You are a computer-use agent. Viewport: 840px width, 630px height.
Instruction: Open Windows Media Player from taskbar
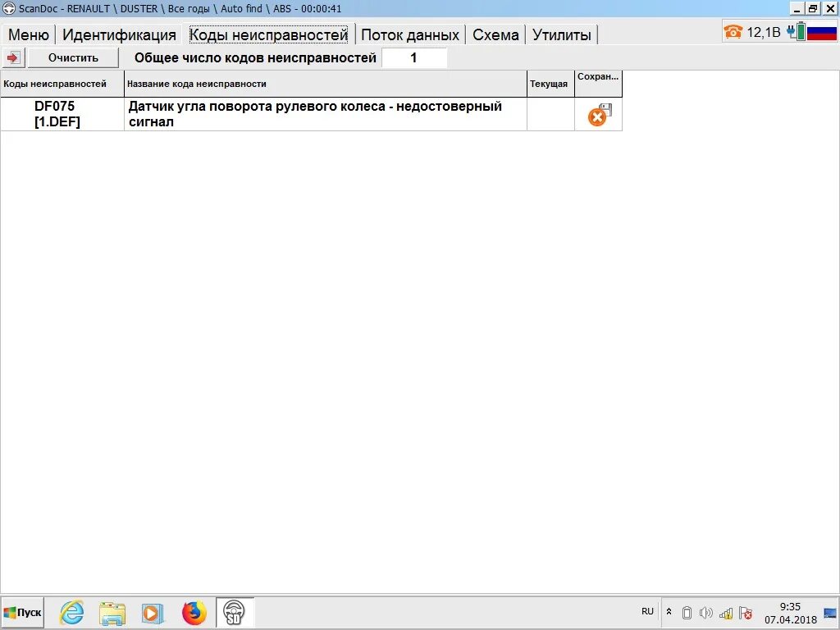(x=152, y=613)
